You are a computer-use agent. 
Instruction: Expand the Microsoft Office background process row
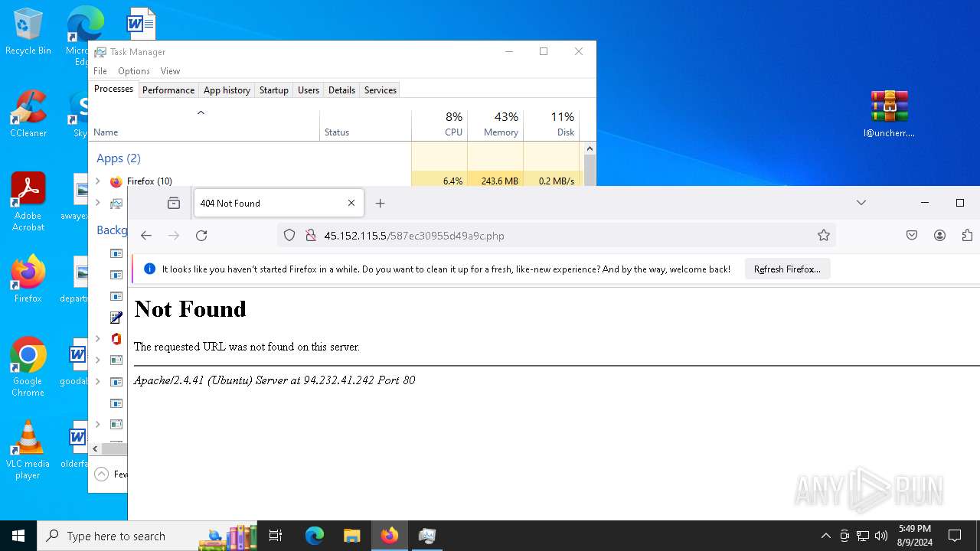click(97, 339)
